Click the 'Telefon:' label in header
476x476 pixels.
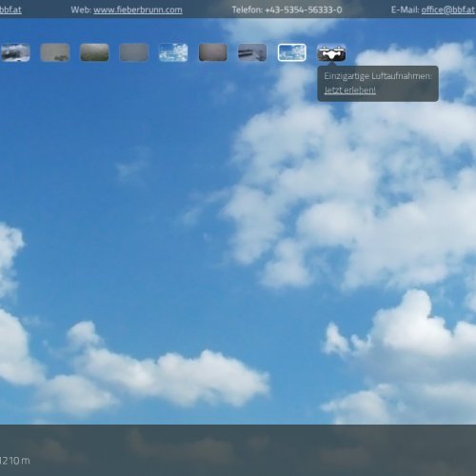[248, 10]
